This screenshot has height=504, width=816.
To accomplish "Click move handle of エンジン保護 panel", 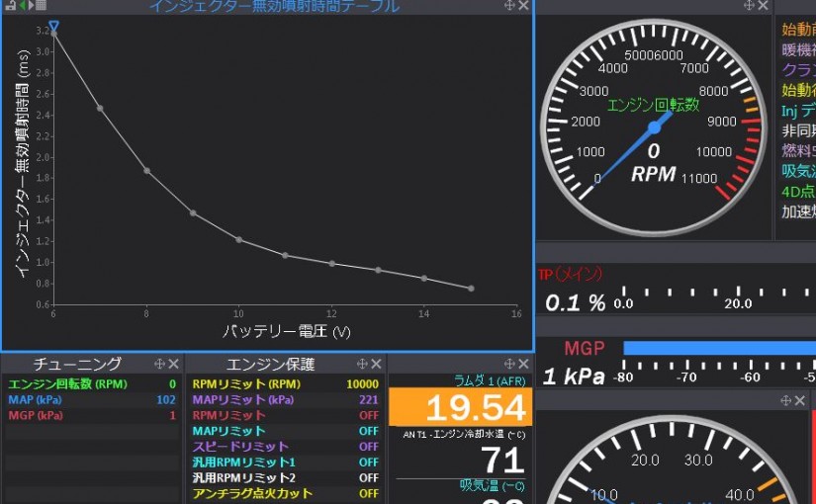I will [x=362, y=364].
